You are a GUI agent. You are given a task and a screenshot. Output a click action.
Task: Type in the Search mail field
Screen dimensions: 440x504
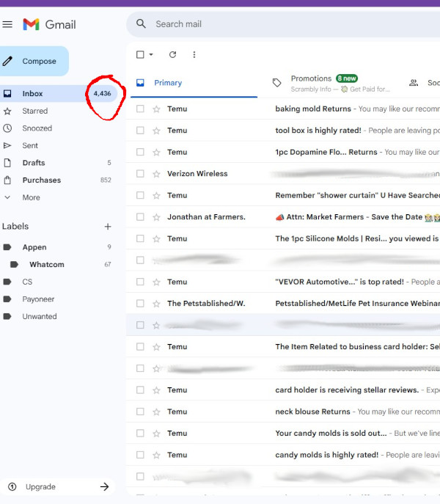pyautogui.click(x=279, y=24)
